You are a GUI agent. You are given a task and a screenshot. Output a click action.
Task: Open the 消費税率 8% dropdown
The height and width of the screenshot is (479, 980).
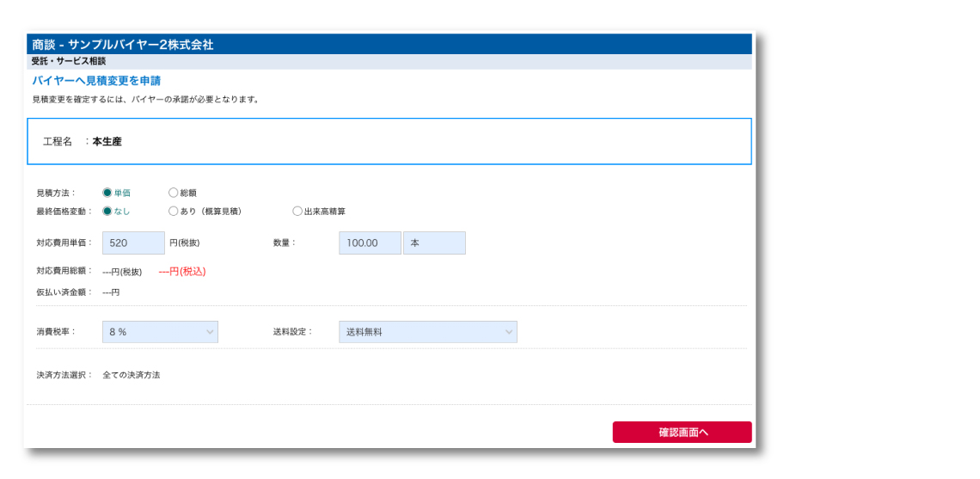pyautogui.click(x=160, y=332)
